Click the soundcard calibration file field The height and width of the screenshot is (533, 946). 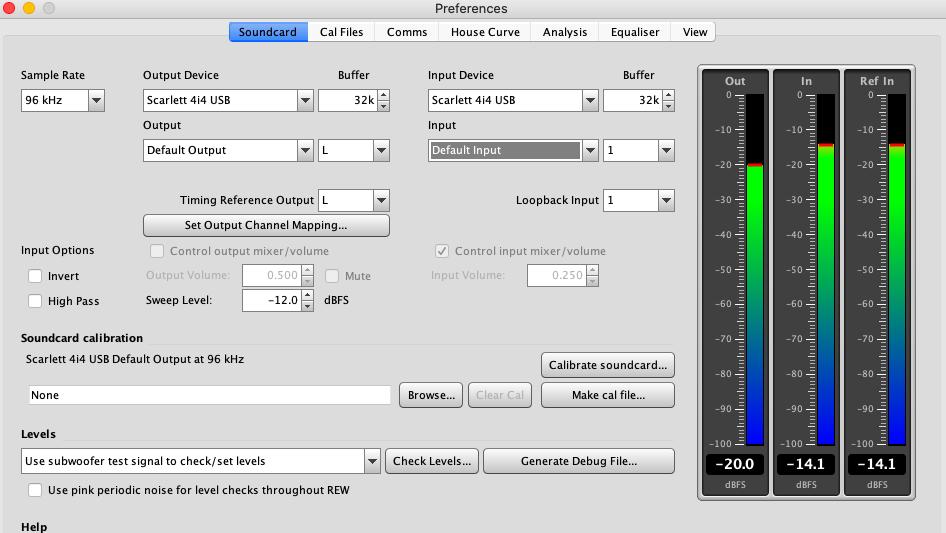[x=209, y=395]
